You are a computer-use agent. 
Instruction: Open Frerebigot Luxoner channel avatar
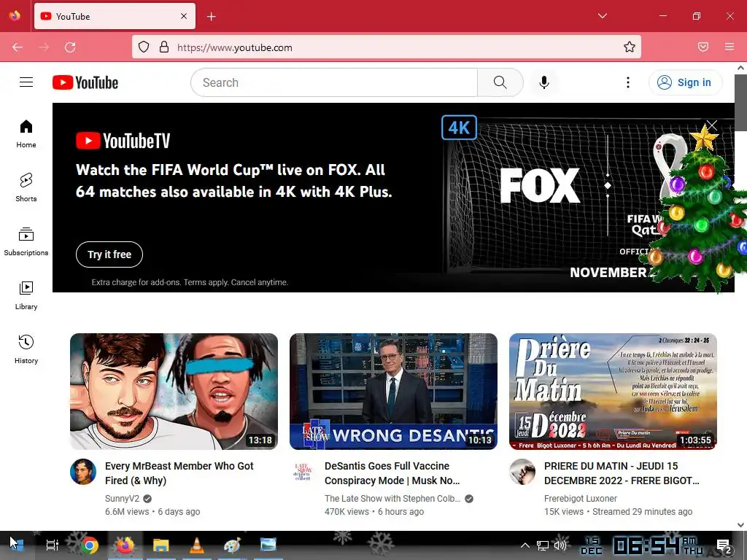tap(522, 472)
